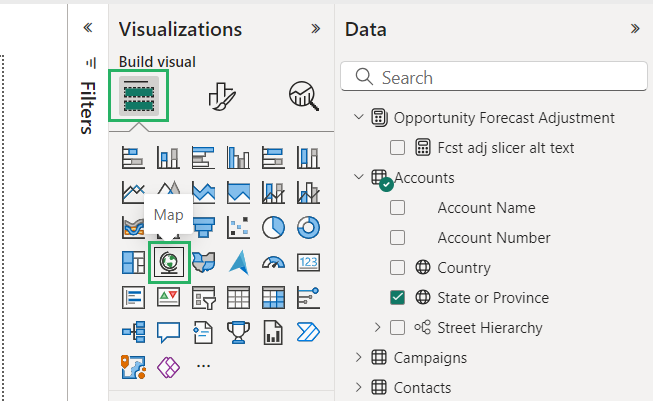Insert the Q&A visual

pyautogui.click(x=168, y=331)
